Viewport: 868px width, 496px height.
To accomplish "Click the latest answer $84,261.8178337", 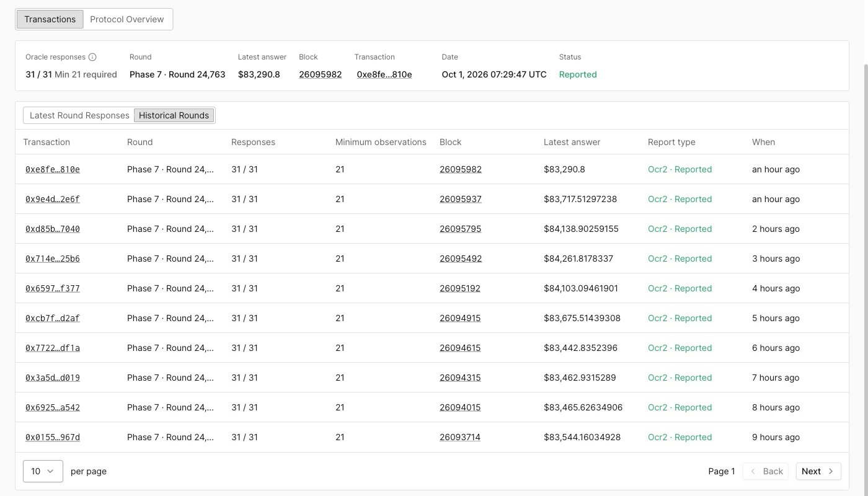I will (x=578, y=259).
